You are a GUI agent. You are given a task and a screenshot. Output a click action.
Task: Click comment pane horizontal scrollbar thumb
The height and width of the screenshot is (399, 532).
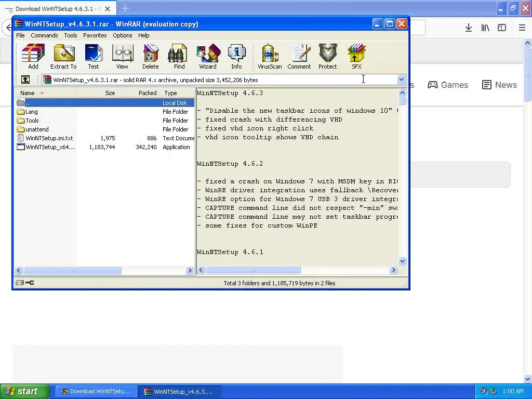click(253, 270)
